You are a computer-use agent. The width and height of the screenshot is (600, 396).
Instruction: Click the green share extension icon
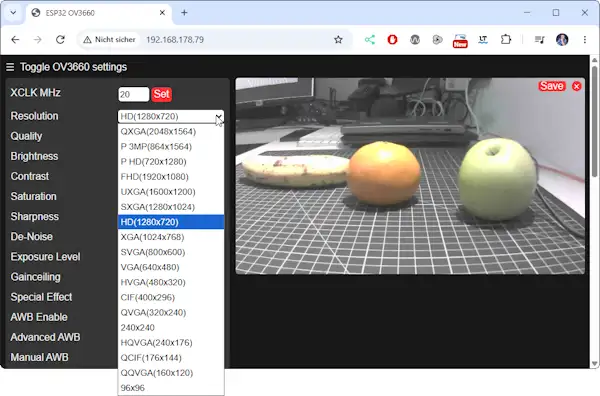[x=370, y=39]
